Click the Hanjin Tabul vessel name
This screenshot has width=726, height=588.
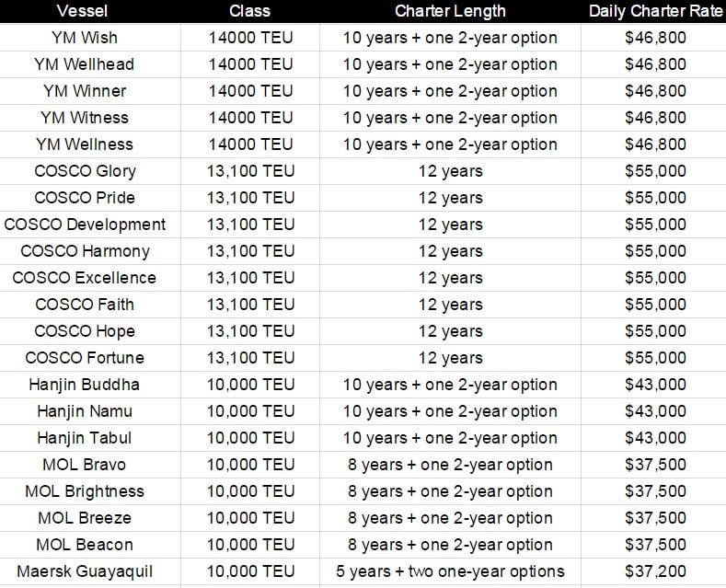pyautogui.click(x=84, y=438)
